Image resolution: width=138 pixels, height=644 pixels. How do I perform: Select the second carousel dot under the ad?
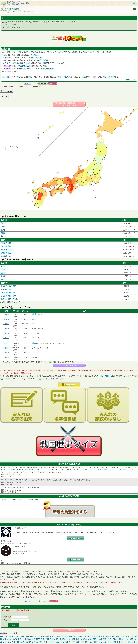tap(69, 43)
